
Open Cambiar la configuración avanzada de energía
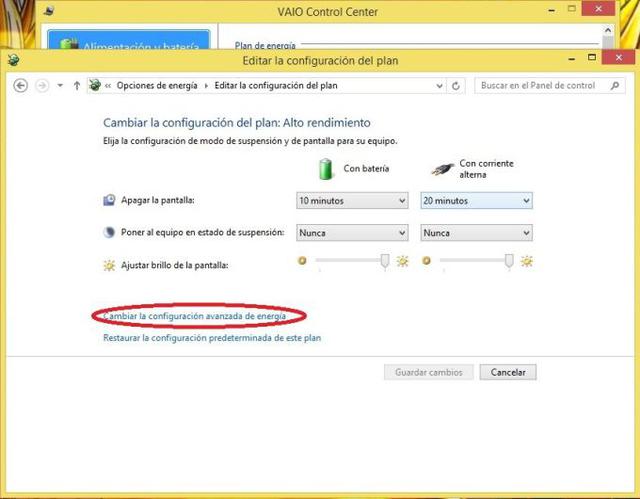coord(195,316)
